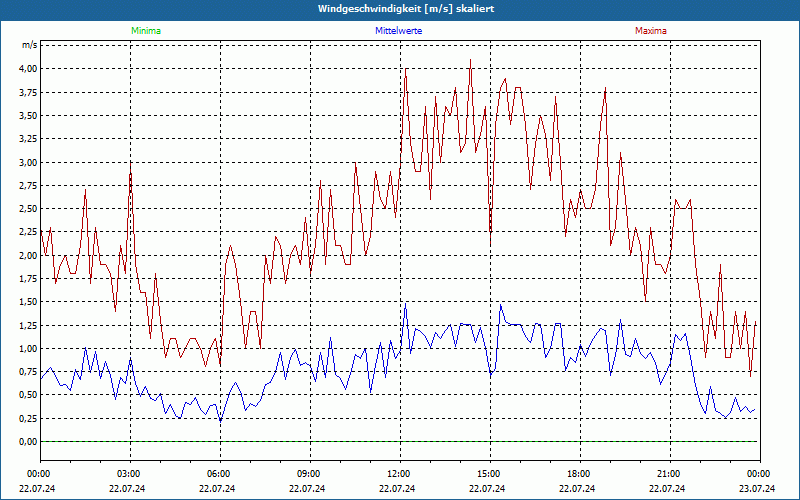Viewport: 800px width, 500px height.
Task: Click the Minima legend label
Action: coord(146,31)
